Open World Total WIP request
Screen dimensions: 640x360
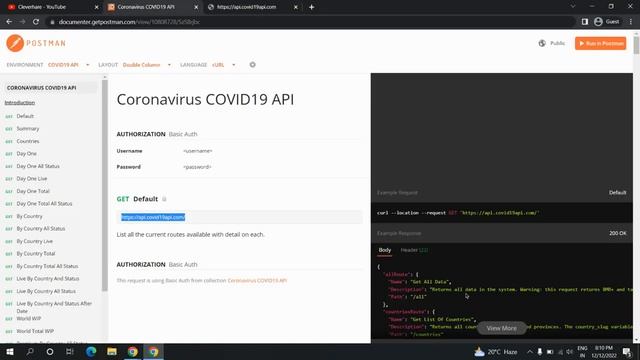(35, 331)
